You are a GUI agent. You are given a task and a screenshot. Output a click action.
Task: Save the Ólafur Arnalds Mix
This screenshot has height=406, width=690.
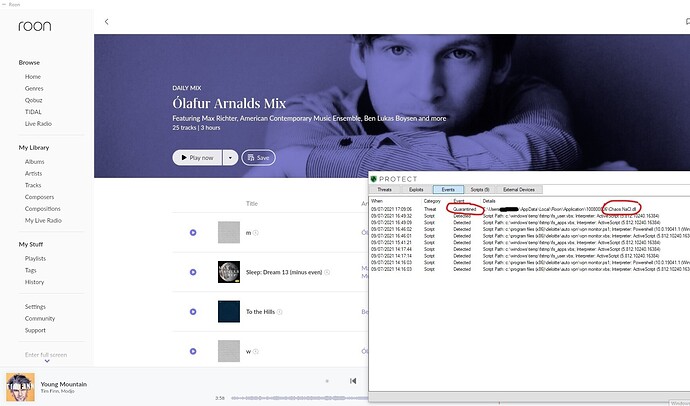258,157
